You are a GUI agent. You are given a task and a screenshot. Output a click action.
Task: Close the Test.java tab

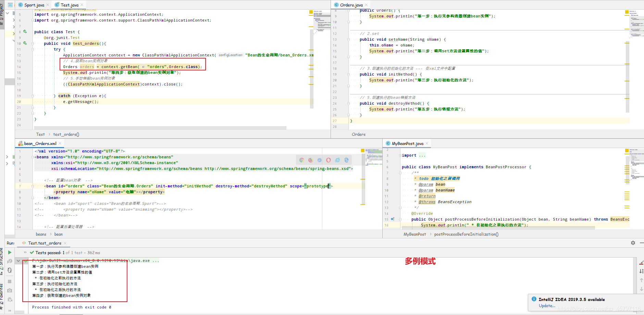[82, 5]
